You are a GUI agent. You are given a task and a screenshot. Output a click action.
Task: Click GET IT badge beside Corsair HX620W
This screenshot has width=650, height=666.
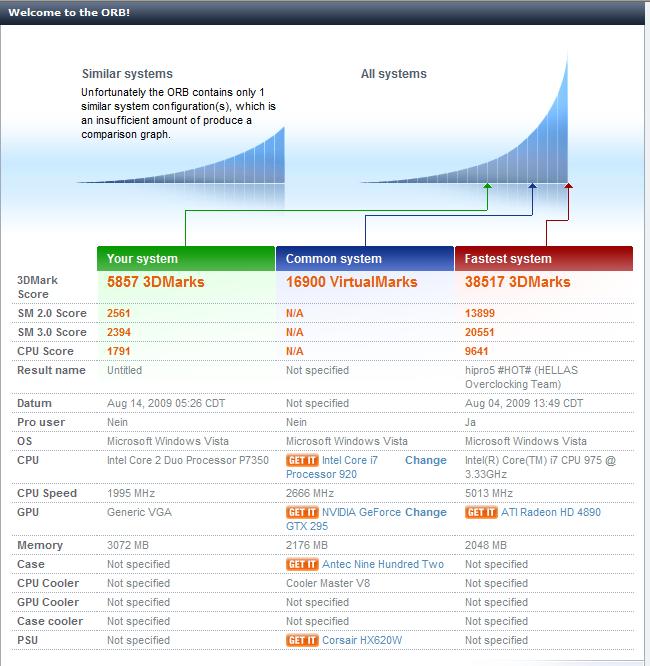(x=302, y=640)
